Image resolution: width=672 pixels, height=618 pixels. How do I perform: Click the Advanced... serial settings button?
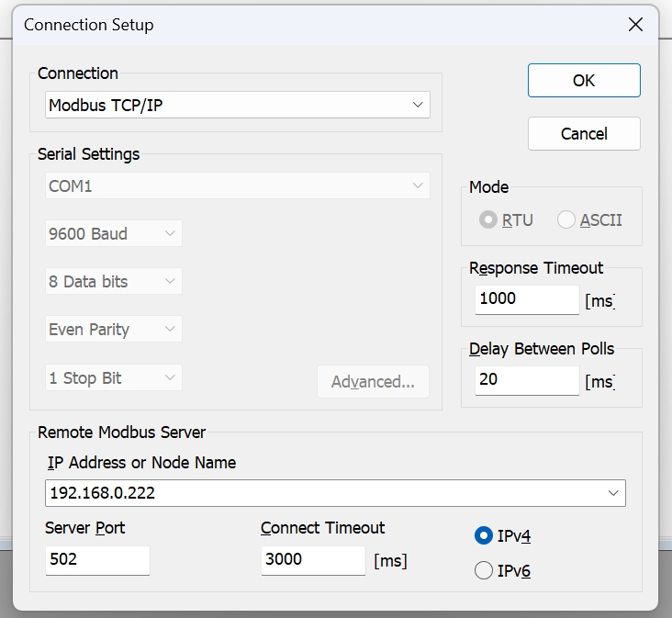click(373, 382)
